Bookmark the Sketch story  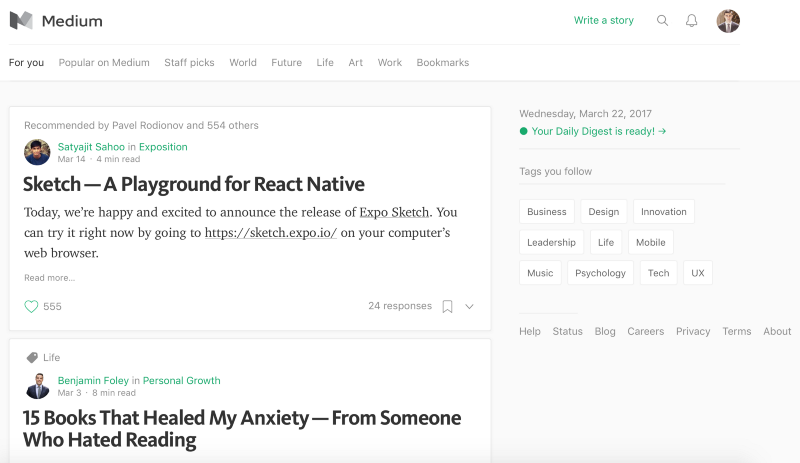point(447,306)
